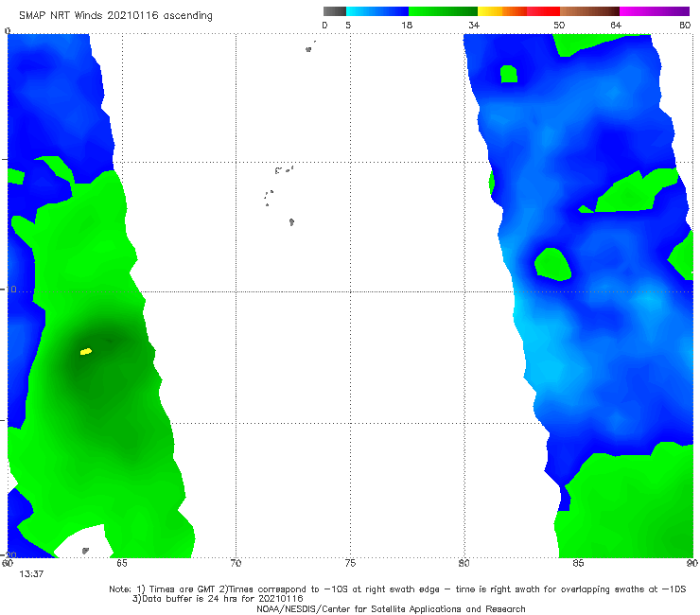700x615 pixels.
Task: Click longitude label '90' on bottom axis
Action: click(692, 564)
